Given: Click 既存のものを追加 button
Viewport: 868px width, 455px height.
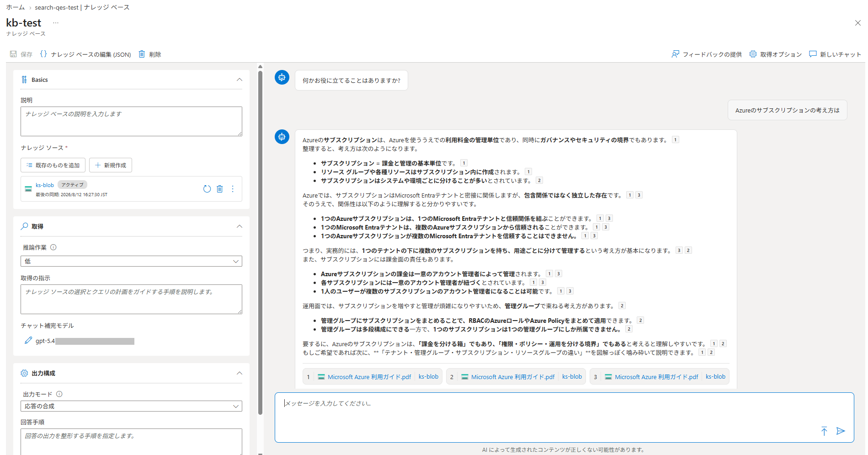Looking at the screenshot, I should pos(53,165).
